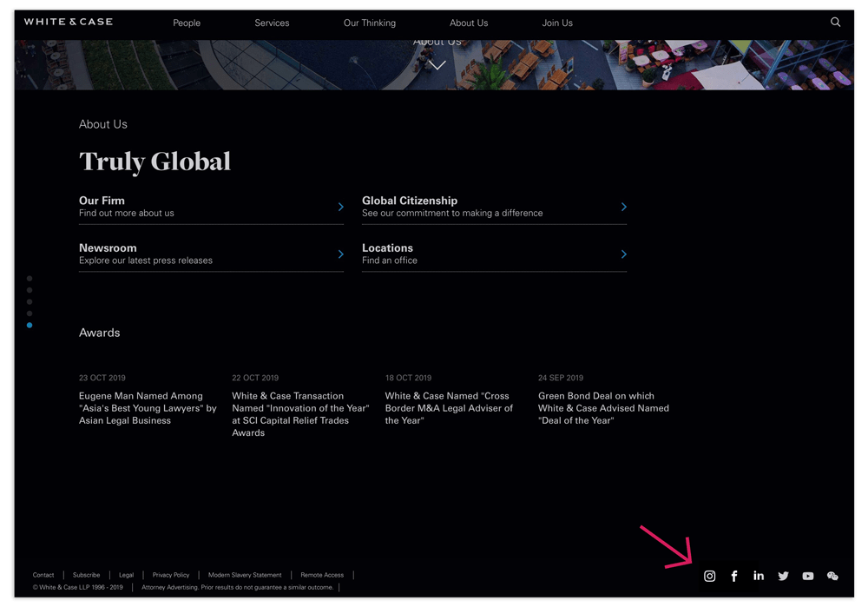868x607 pixels.
Task: Click the Subscribe footer link
Action: (x=86, y=575)
